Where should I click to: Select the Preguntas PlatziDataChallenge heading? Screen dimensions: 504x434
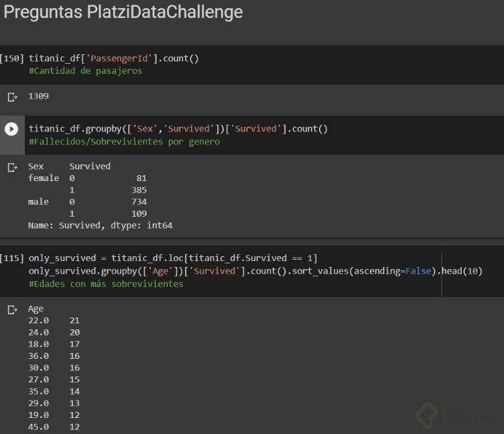point(123,13)
